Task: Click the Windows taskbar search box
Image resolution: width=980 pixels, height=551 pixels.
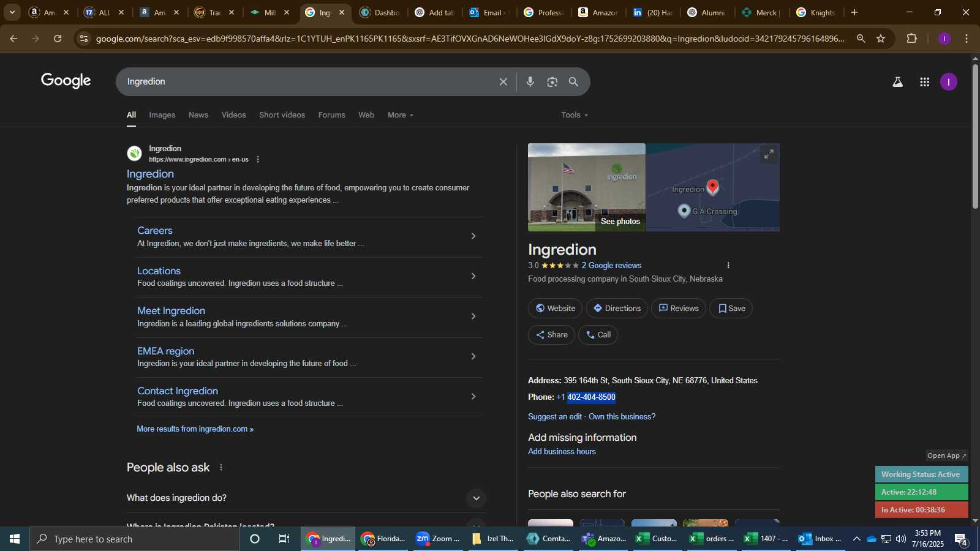Action: coord(135,539)
